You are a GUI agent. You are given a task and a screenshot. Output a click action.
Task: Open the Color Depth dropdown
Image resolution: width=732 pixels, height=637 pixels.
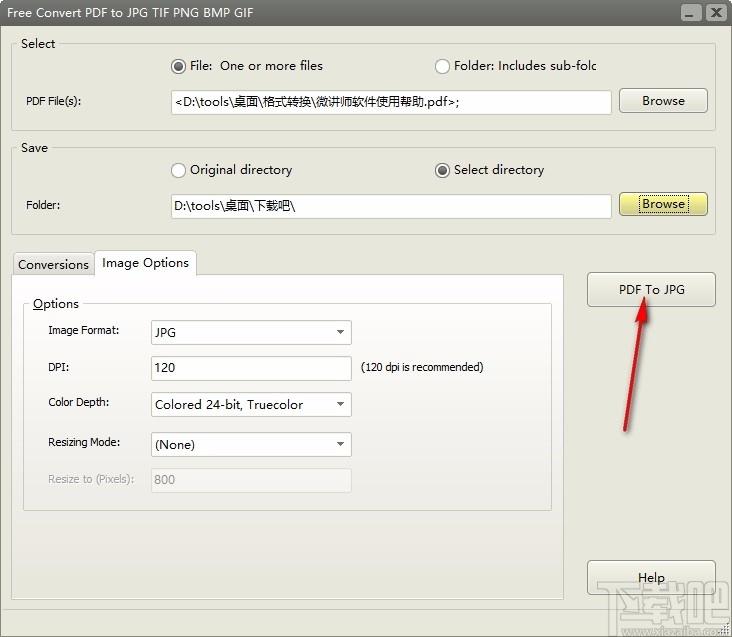pos(251,405)
